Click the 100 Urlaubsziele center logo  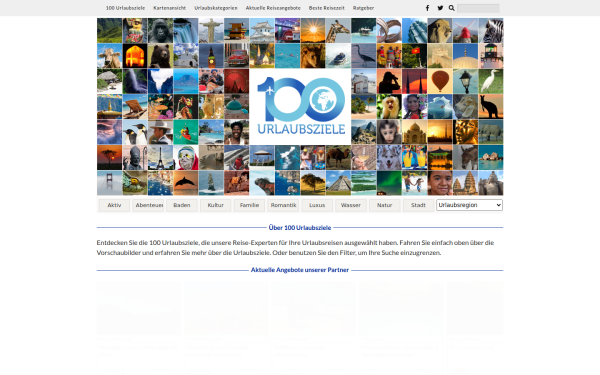[300, 107]
